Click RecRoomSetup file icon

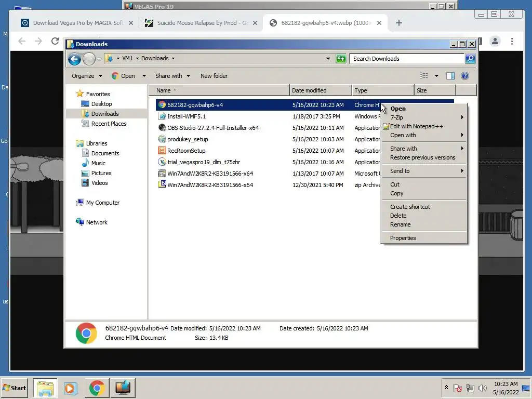tap(162, 151)
